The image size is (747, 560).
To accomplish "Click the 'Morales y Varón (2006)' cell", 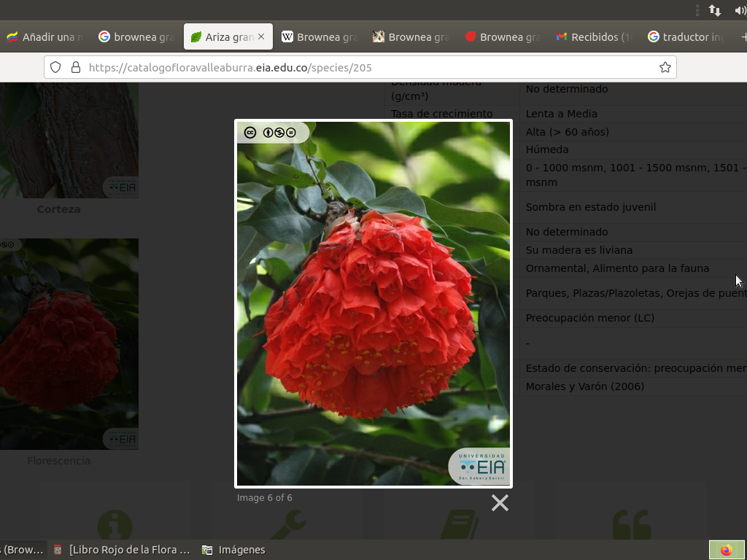I will [x=584, y=386].
